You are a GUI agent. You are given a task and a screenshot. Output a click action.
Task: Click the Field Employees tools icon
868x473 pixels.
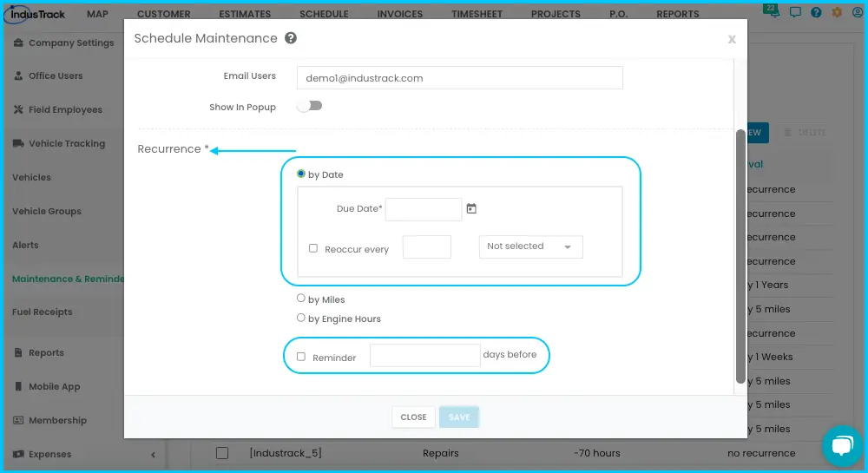[x=18, y=109]
